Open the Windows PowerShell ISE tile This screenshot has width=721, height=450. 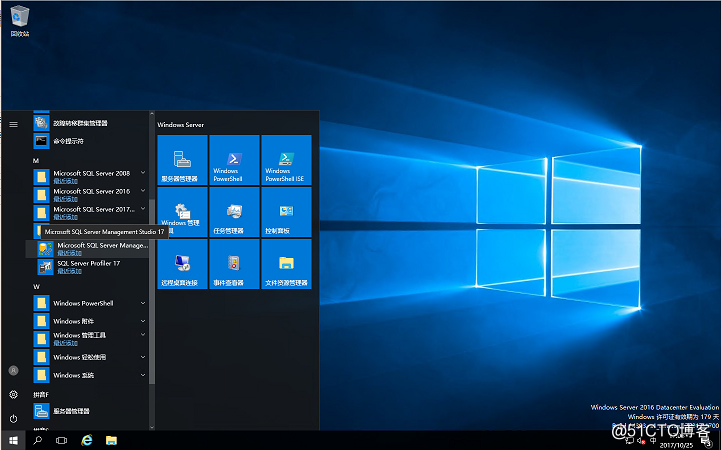[x=286, y=160]
